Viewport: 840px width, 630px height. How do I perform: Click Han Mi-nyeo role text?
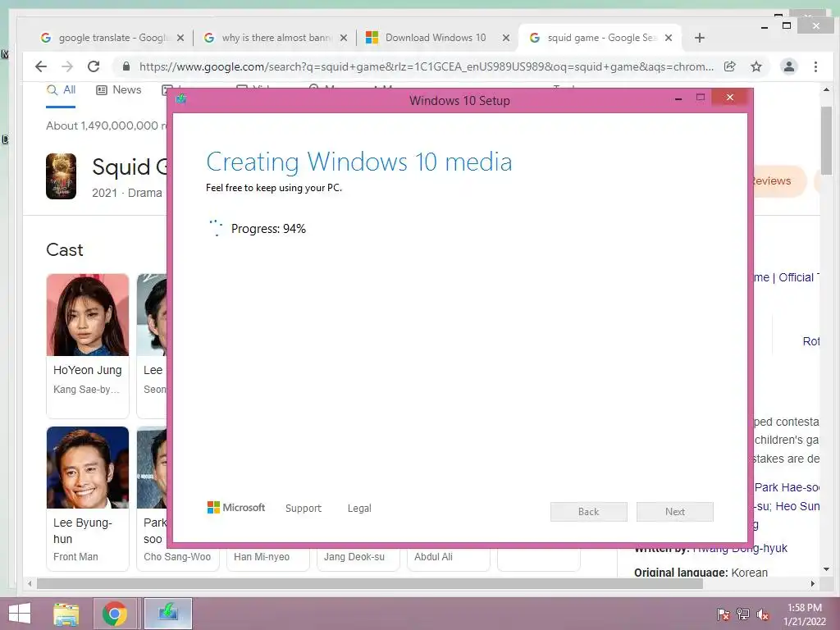point(262,557)
